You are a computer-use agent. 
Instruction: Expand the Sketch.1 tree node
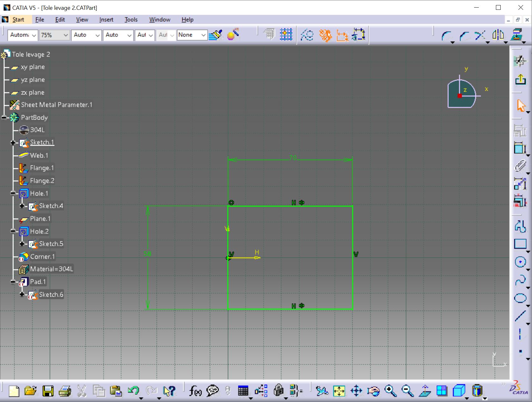(13, 143)
